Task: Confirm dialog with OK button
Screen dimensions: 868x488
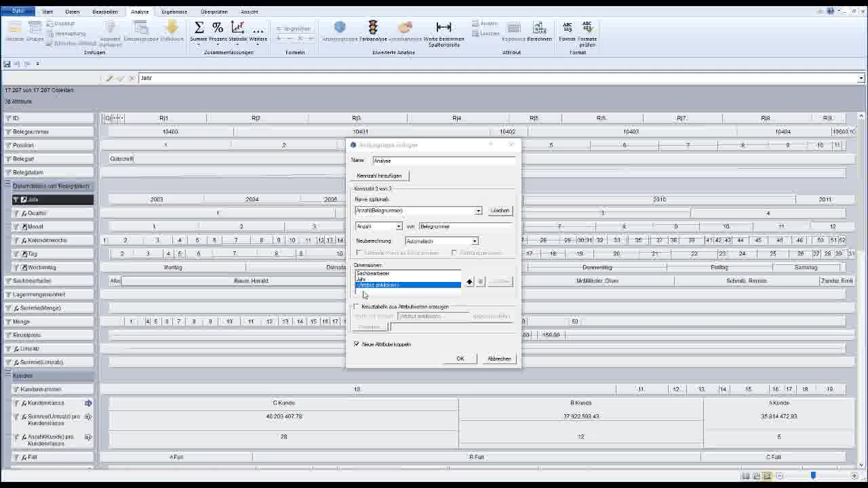Action: pos(460,359)
